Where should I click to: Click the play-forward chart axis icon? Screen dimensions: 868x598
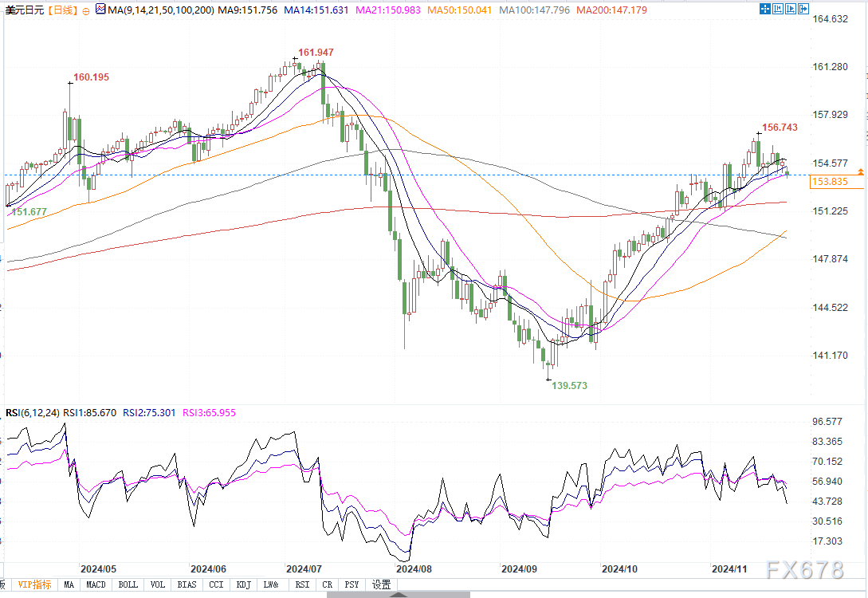coord(791,8)
